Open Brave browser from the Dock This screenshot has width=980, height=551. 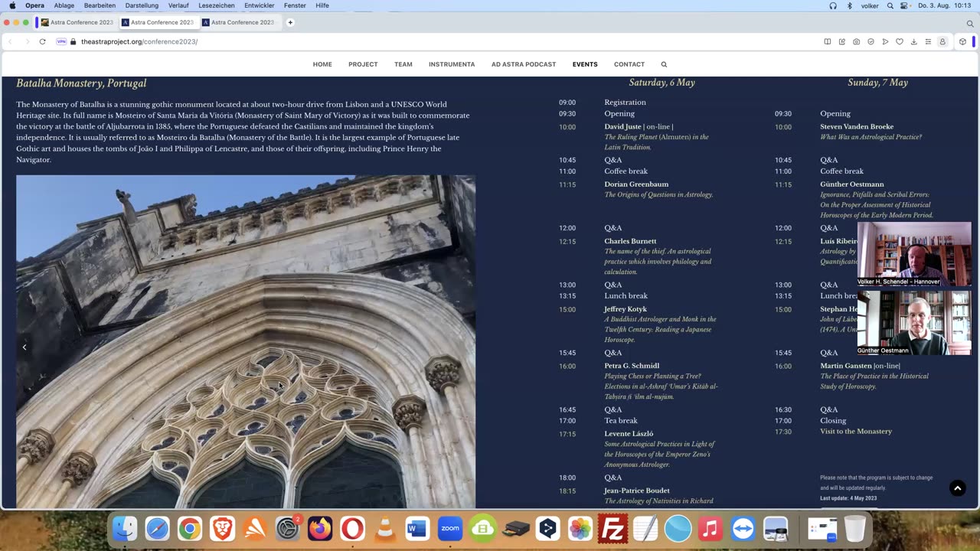point(222,529)
